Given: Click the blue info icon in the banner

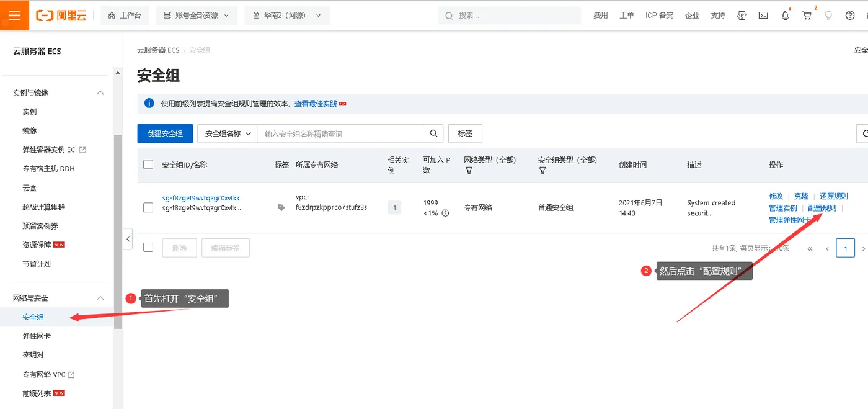Looking at the screenshot, I should click(149, 103).
